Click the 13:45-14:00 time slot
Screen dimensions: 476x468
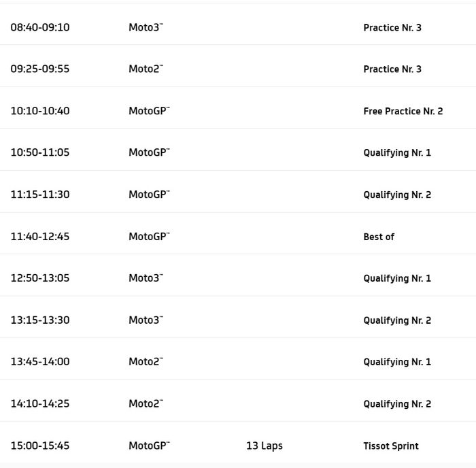click(x=40, y=362)
